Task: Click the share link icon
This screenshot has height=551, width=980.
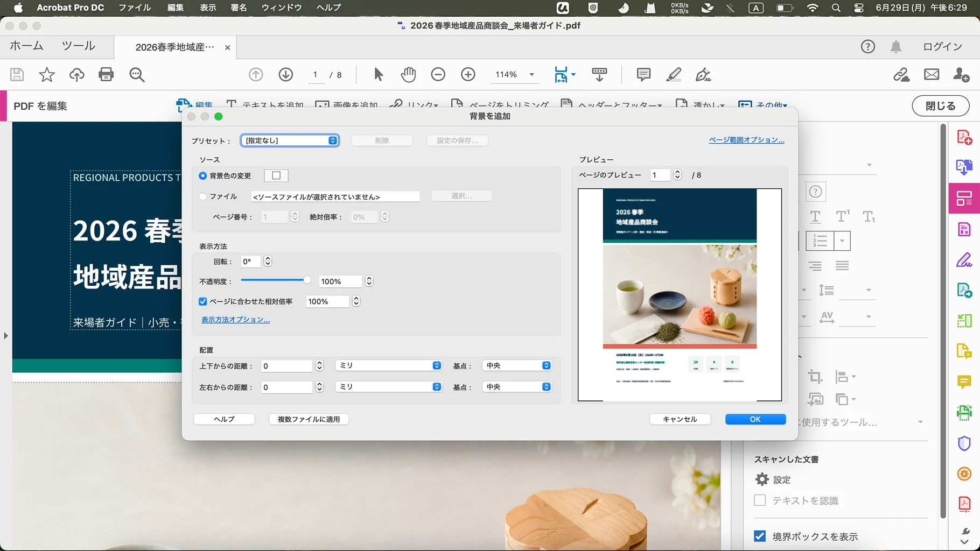Action: (x=901, y=74)
